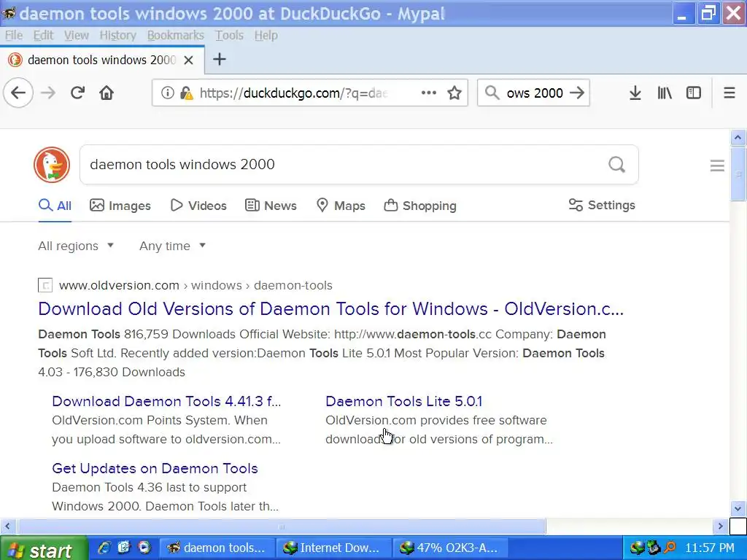Open the Library bookmarks icon
This screenshot has width=747, height=560.
tap(665, 93)
